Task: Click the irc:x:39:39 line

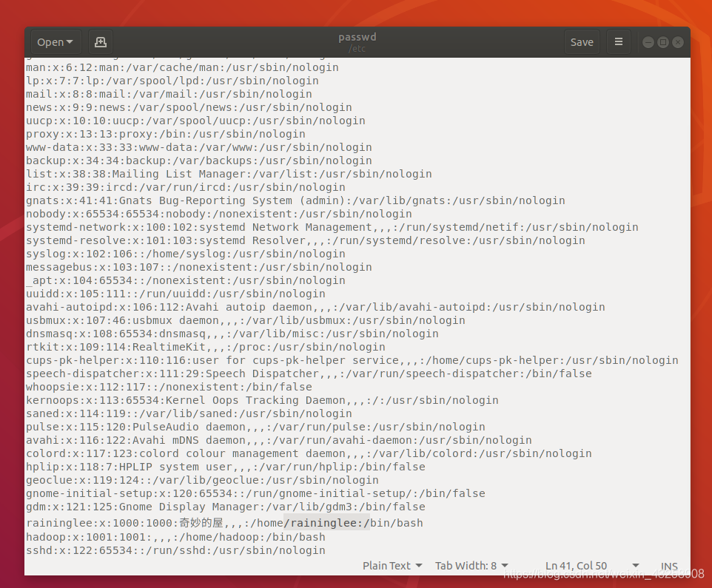Action: point(186,187)
